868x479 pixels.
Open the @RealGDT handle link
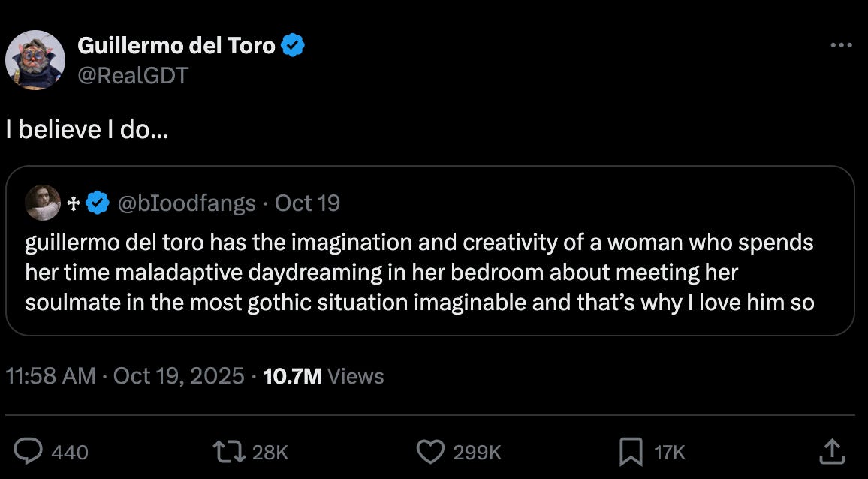point(132,75)
